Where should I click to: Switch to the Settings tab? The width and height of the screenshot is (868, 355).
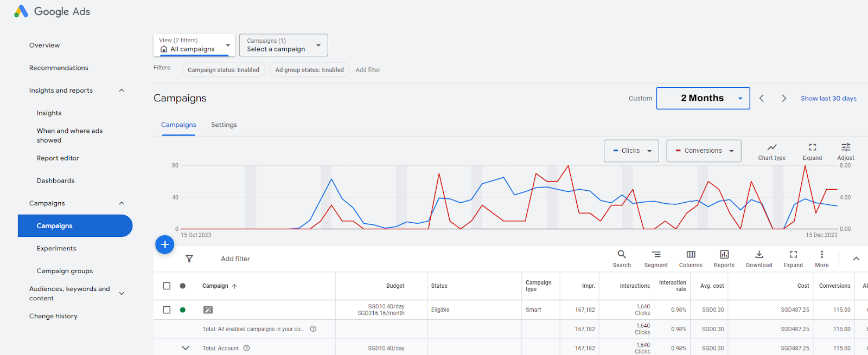[x=224, y=125]
